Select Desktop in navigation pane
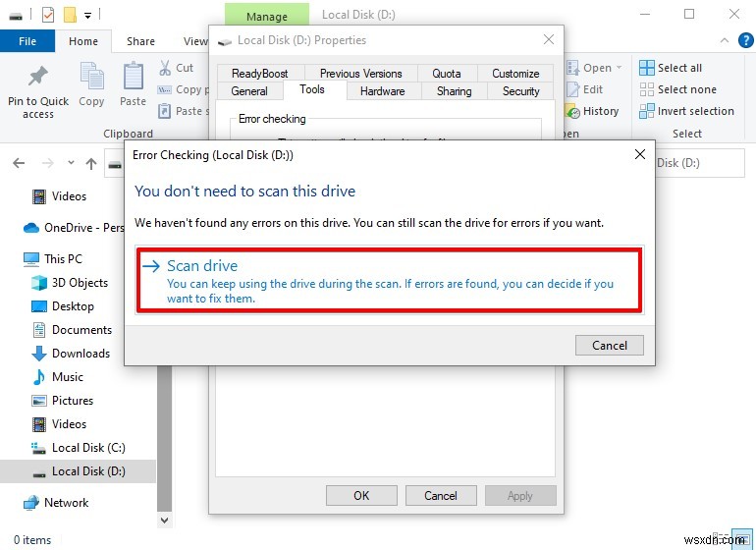Image resolution: width=756 pixels, height=550 pixels. (62, 305)
